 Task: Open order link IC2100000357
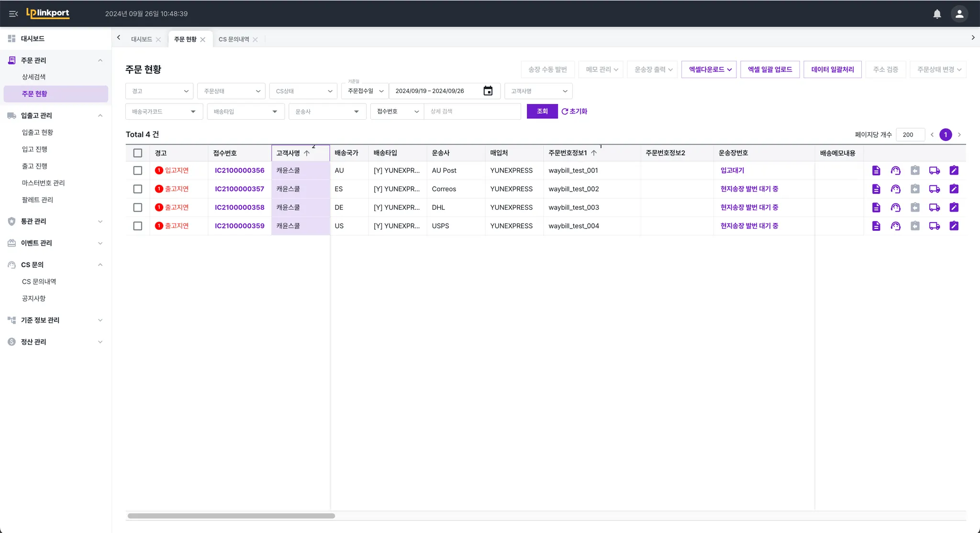click(x=239, y=189)
